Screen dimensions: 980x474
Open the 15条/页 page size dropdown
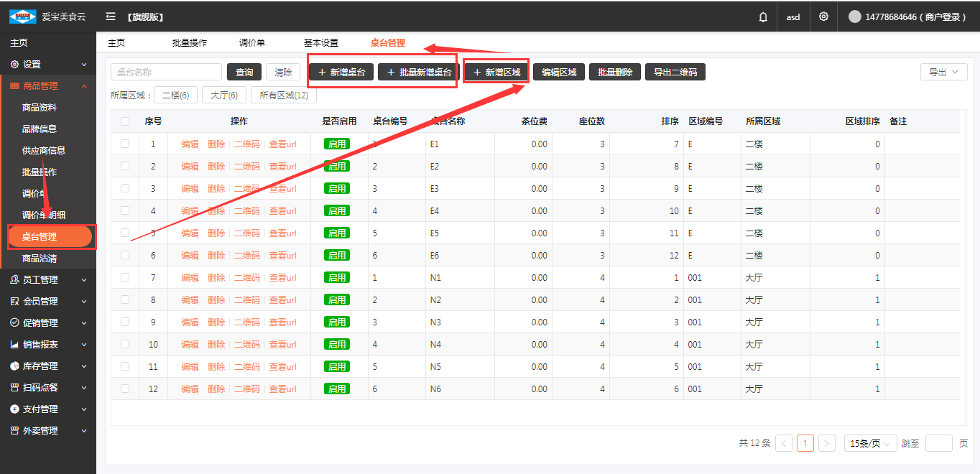point(870,443)
